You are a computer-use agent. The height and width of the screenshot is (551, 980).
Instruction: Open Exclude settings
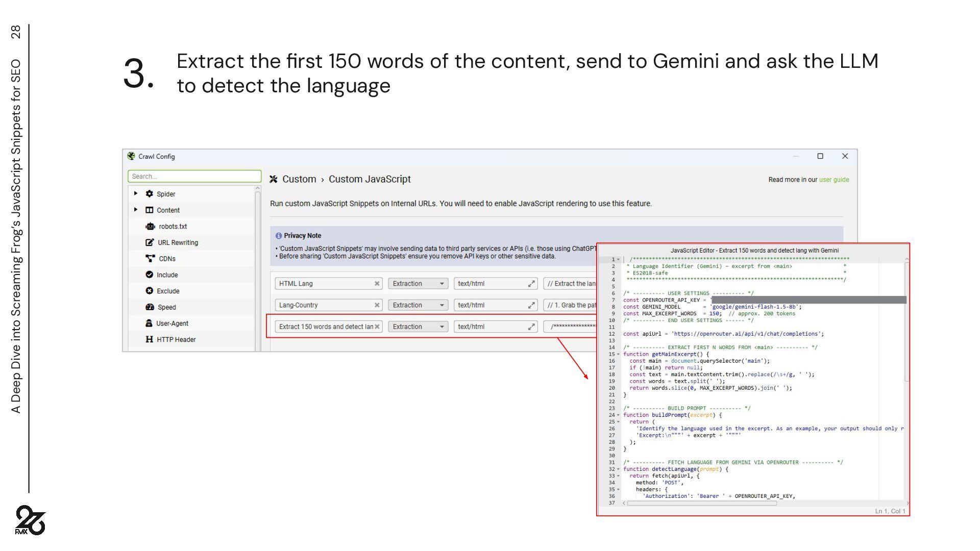[168, 291]
